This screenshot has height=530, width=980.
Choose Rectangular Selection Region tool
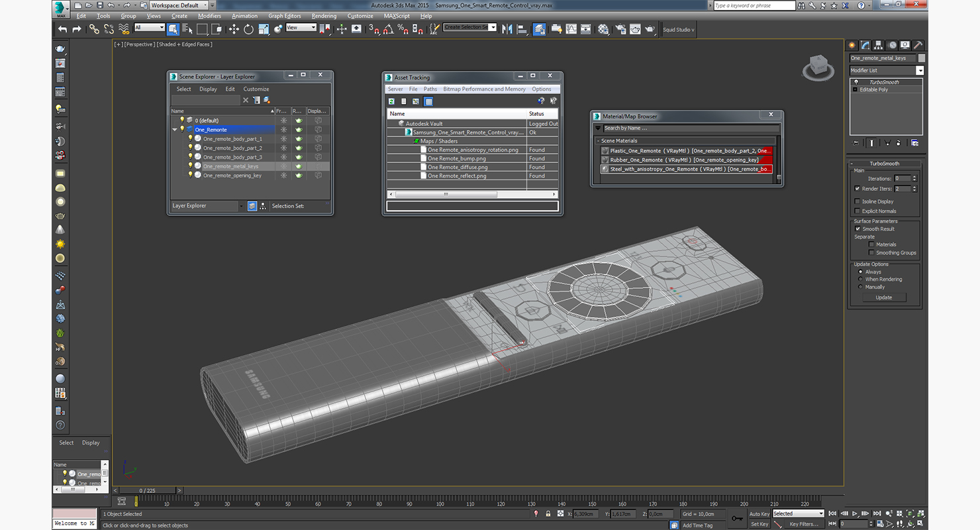click(x=202, y=29)
